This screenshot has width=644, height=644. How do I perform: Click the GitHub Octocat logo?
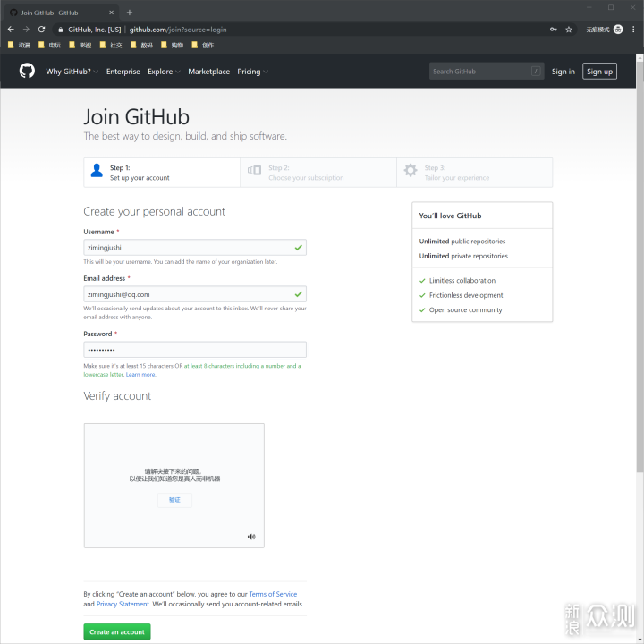coord(27,71)
